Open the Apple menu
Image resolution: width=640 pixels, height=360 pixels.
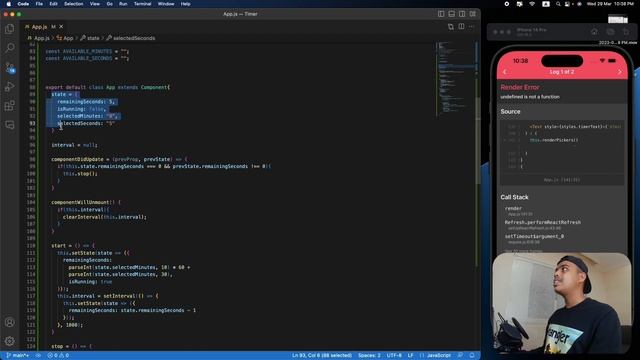[8, 4]
